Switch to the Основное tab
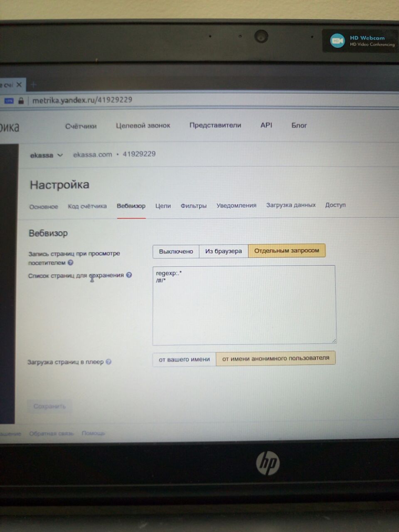 (x=44, y=207)
